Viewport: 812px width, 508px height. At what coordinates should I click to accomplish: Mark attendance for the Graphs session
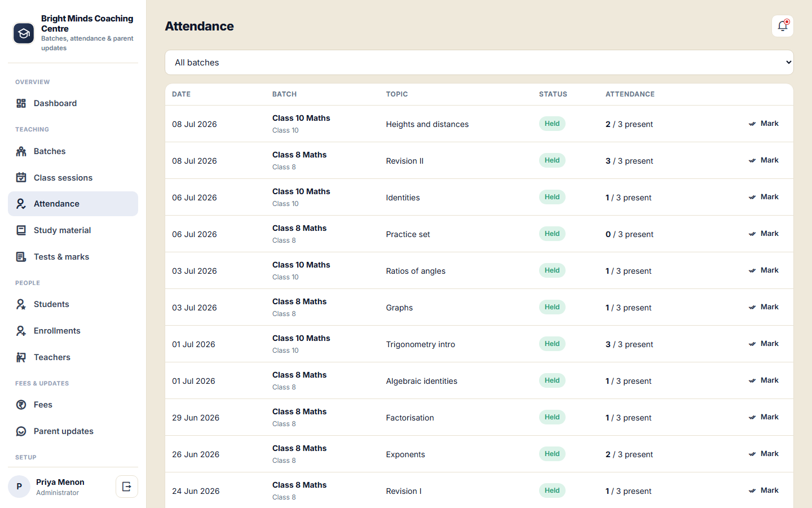[x=764, y=307]
